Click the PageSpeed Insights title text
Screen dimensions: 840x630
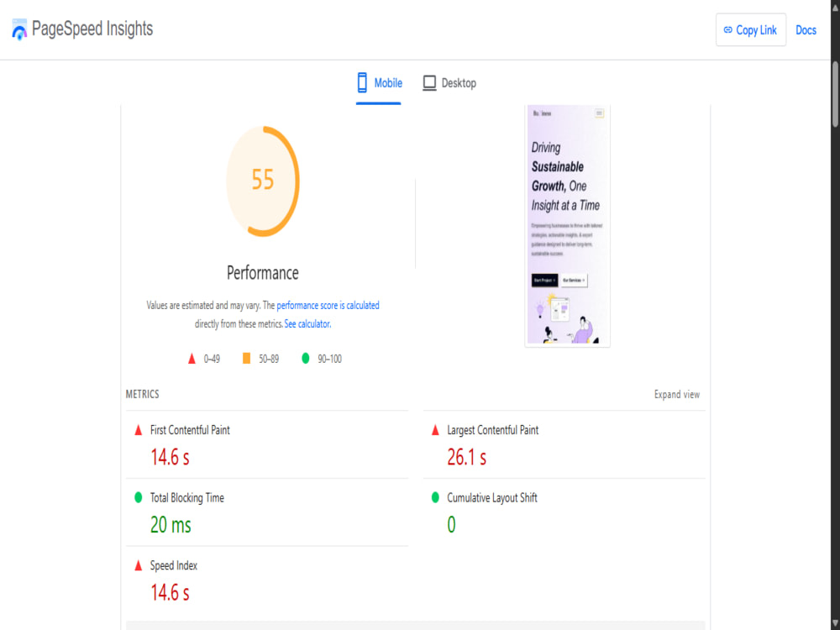[92, 29]
